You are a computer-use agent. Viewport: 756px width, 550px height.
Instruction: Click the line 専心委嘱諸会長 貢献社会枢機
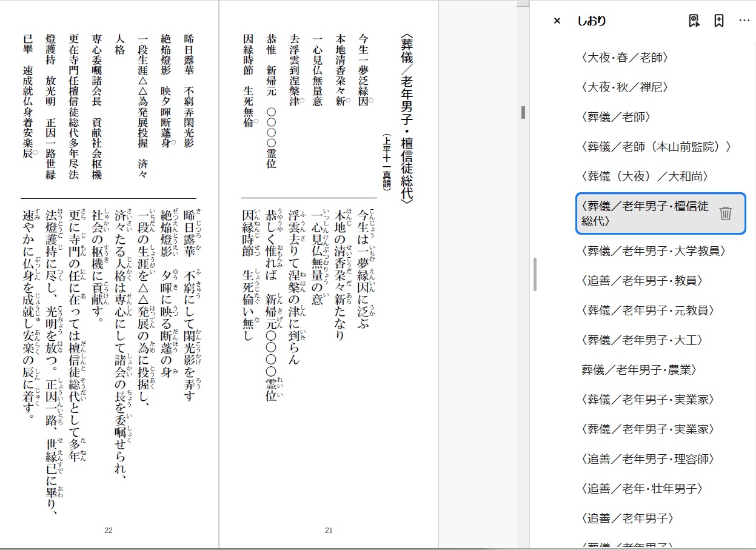96,106
